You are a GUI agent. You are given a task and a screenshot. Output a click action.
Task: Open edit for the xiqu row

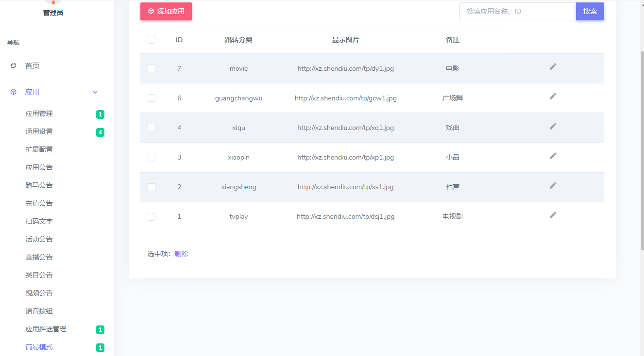point(553,126)
